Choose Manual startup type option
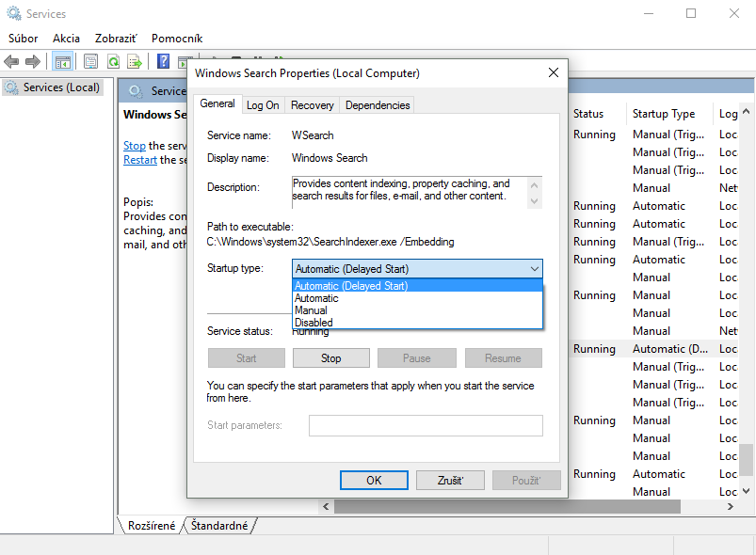The height and width of the screenshot is (555, 756). 417,310
